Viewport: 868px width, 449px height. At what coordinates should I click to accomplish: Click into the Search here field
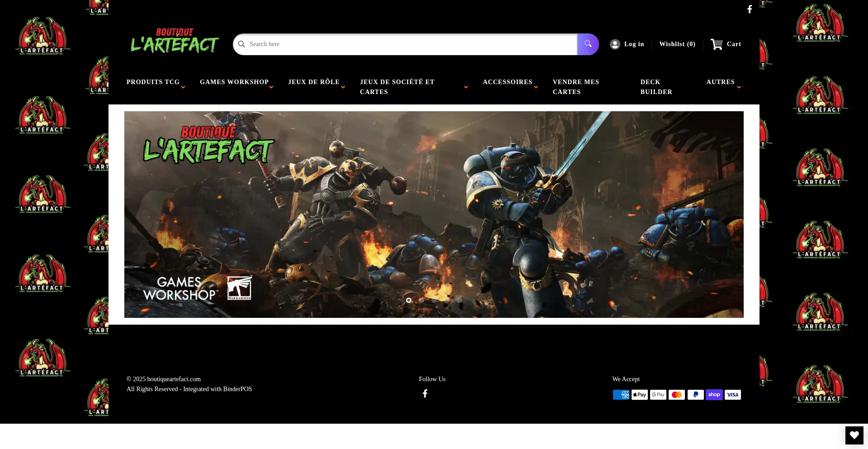coord(407,44)
